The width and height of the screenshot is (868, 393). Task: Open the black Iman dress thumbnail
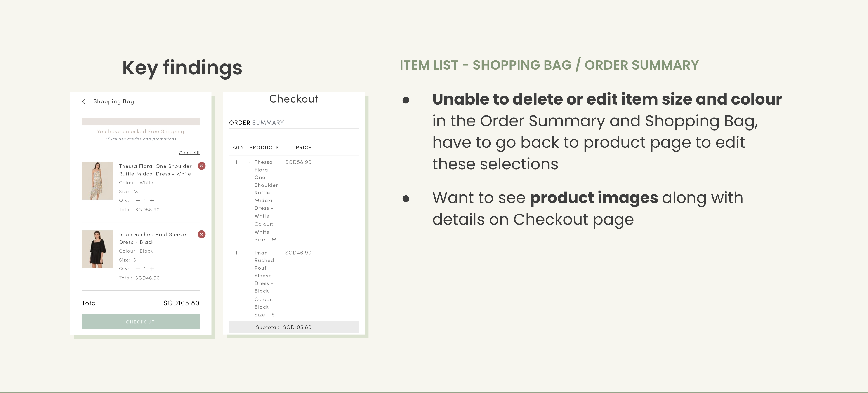click(97, 249)
